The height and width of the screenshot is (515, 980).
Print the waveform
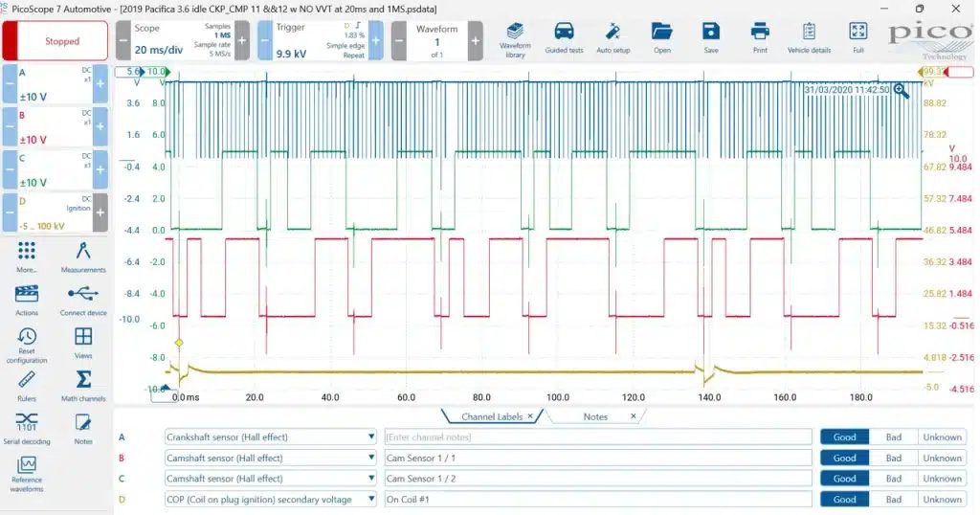[760, 38]
